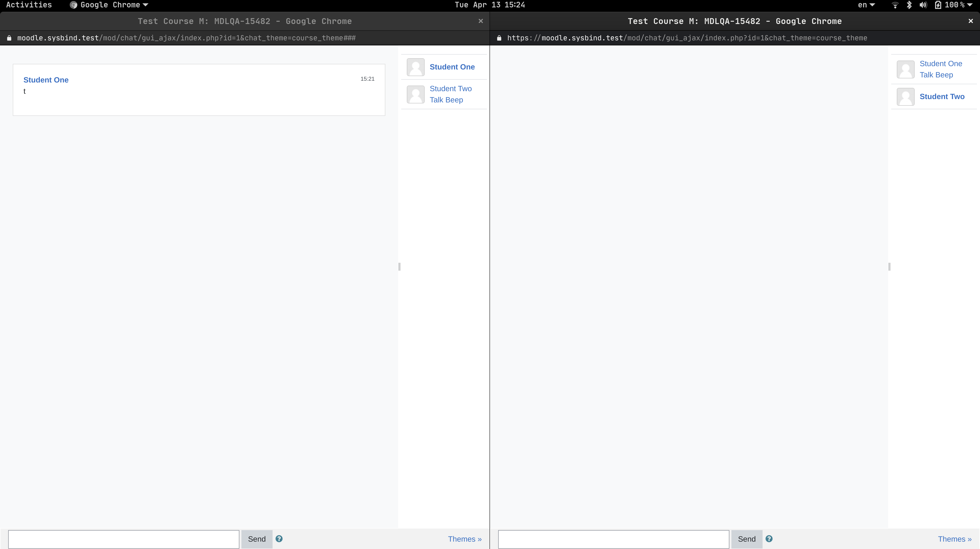Open the Bluetooth icon in top bar
The height and width of the screenshot is (549, 980).
click(x=909, y=5)
